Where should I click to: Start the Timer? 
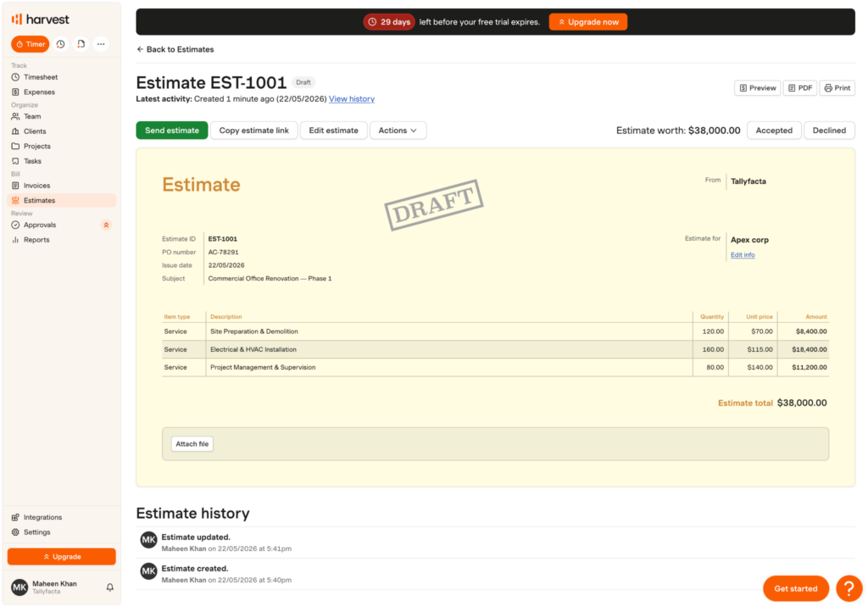point(31,44)
